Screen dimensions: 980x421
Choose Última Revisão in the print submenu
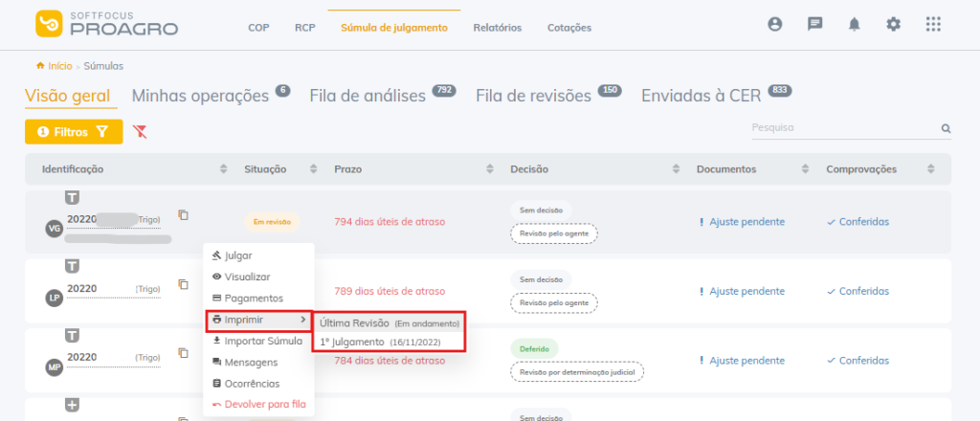coord(389,323)
